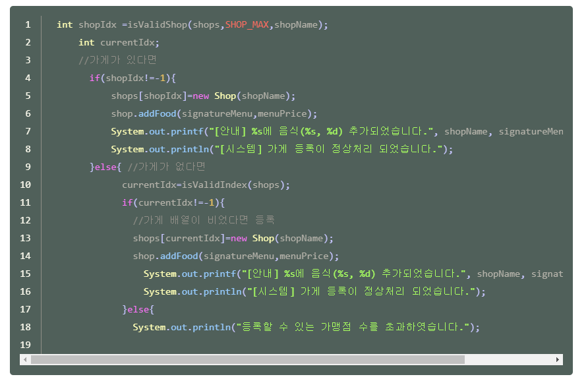Click the red SHOP_MAX constant
Image resolution: width=588 pixels, height=383 pixels.
(247, 24)
